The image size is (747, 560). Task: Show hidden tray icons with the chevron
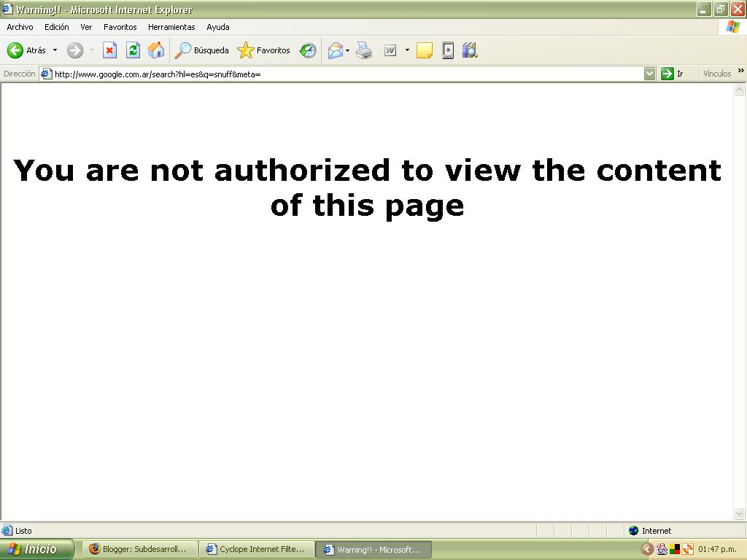tap(647, 550)
